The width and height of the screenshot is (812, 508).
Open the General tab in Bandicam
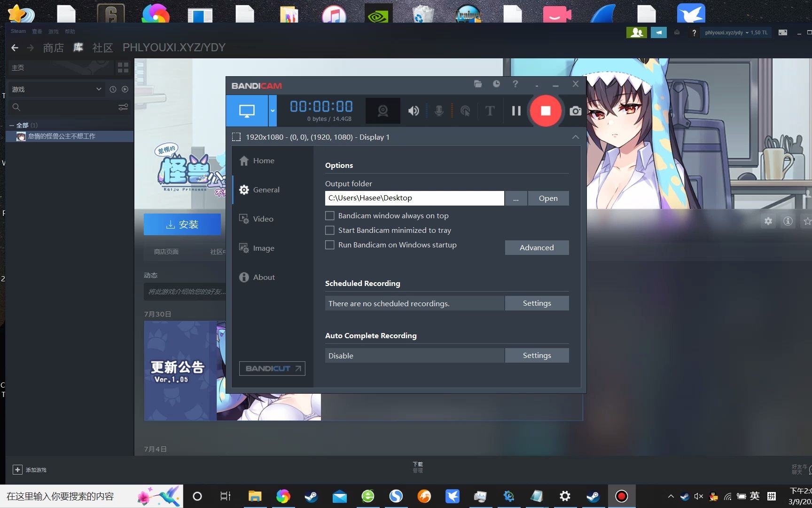[259, 190]
